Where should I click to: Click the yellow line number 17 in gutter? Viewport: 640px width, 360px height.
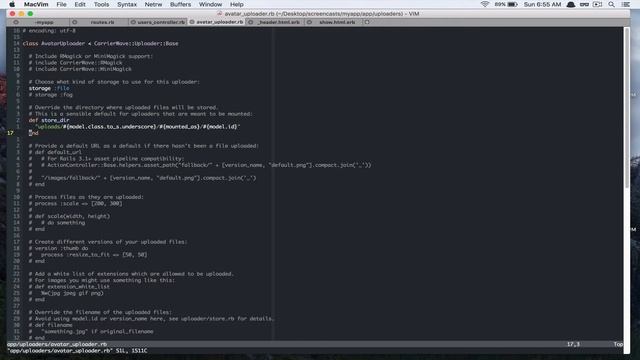(x=10, y=133)
